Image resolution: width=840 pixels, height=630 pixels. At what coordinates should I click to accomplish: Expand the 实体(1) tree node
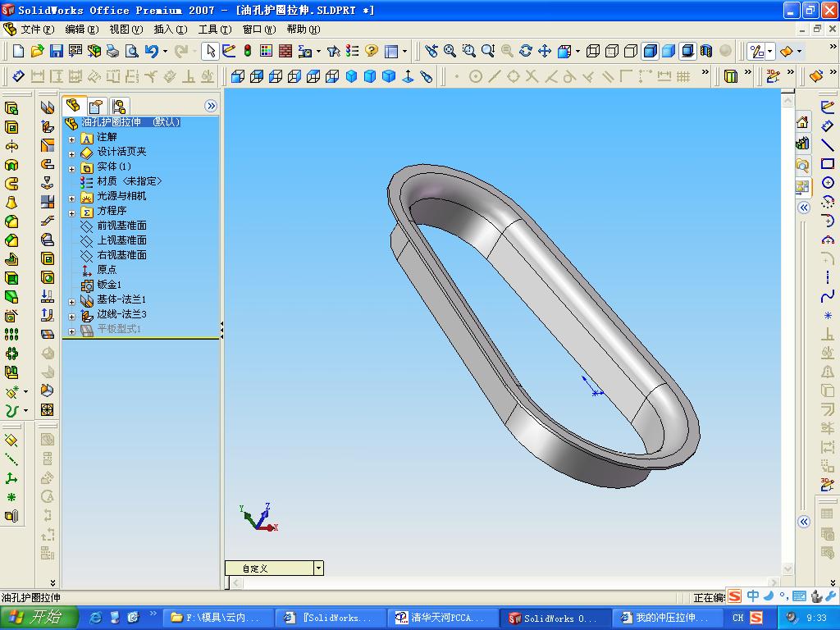click(x=72, y=169)
